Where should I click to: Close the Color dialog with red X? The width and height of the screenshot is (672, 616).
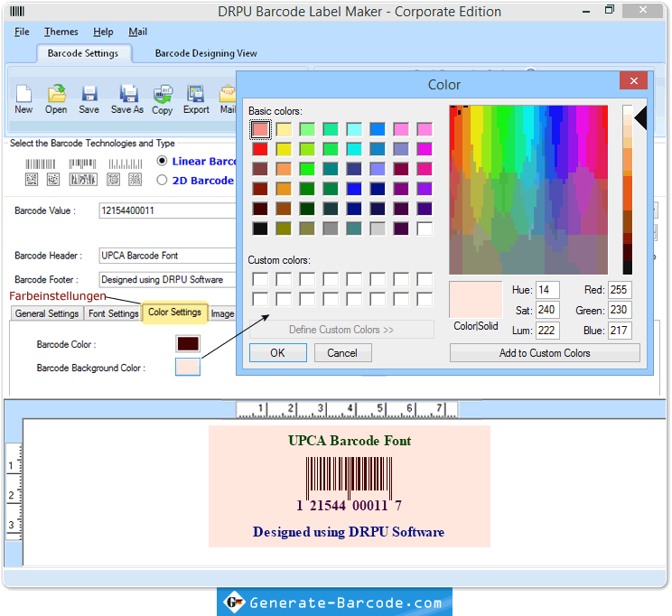point(633,80)
